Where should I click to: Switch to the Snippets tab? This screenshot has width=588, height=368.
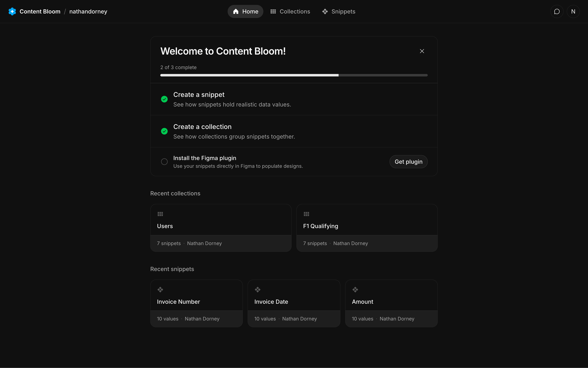(x=339, y=11)
